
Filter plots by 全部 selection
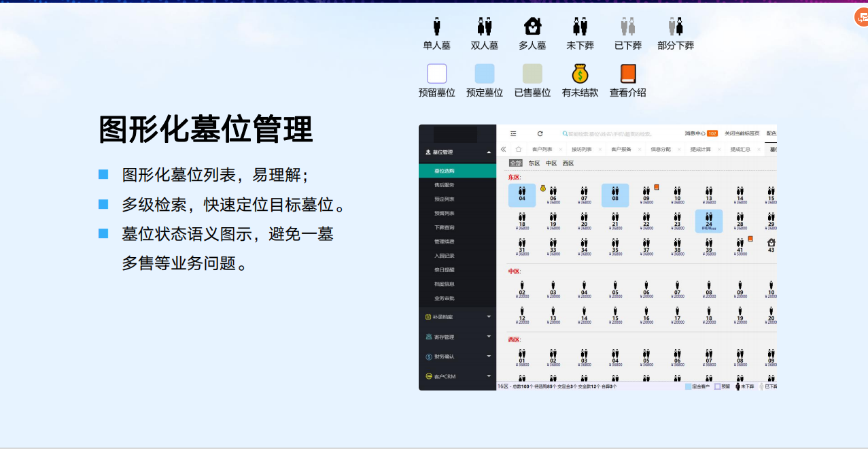coord(516,163)
